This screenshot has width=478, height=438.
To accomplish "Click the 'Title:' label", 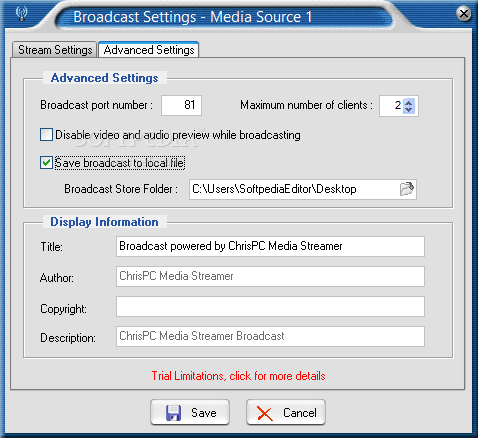I will (x=52, y=247).
